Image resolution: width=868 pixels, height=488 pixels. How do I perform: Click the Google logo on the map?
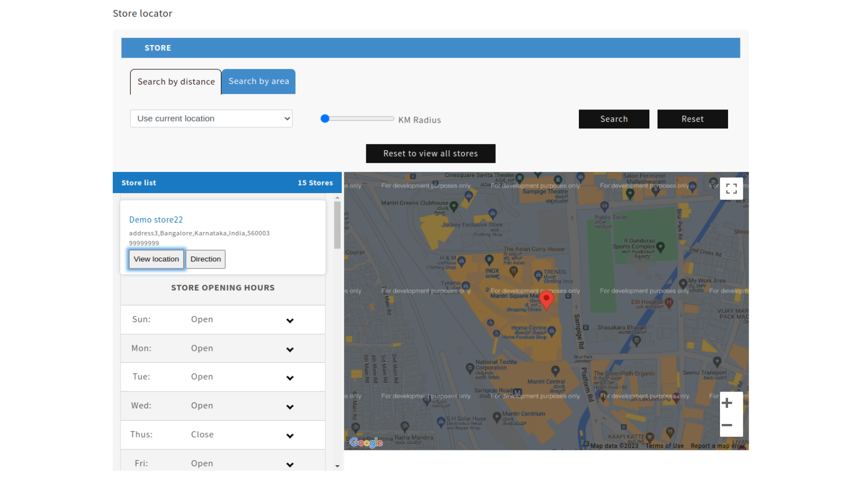[x=366, y=442]
